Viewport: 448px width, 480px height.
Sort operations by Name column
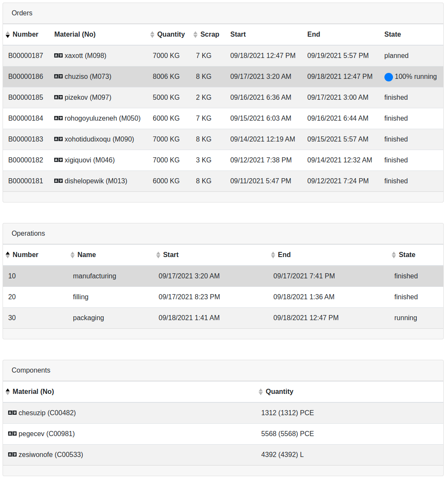pos(86,255)
